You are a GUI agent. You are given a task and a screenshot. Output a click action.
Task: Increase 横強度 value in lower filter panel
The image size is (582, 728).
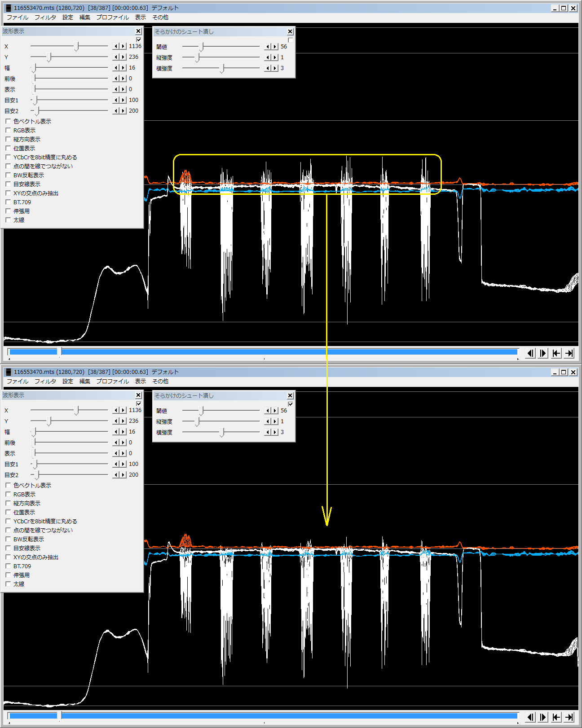pyautogui.click(x=275, y=432)
